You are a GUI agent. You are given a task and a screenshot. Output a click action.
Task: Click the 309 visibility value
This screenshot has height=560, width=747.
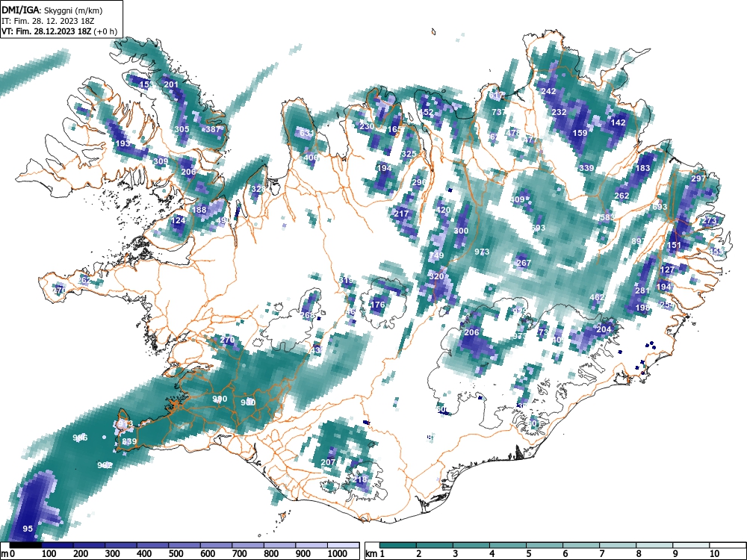pos(161,161)
